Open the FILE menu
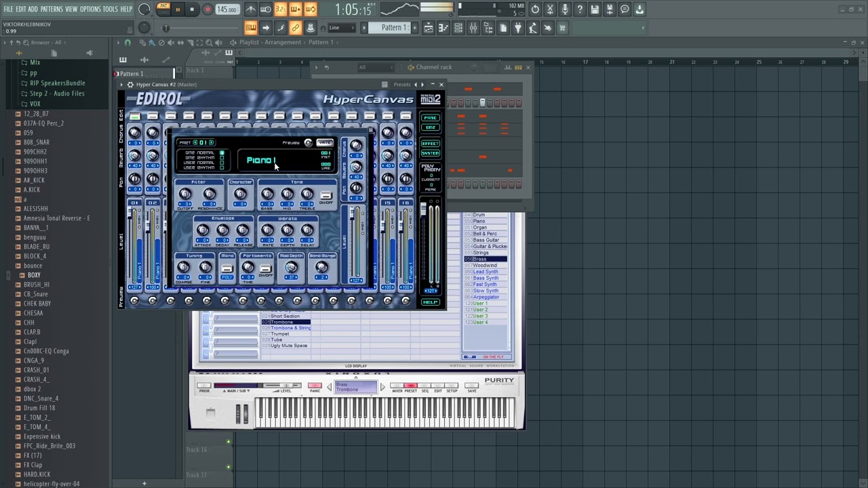The height and width of the screenshot is (488, 868). pyautogui.click(x=8, y=9)
